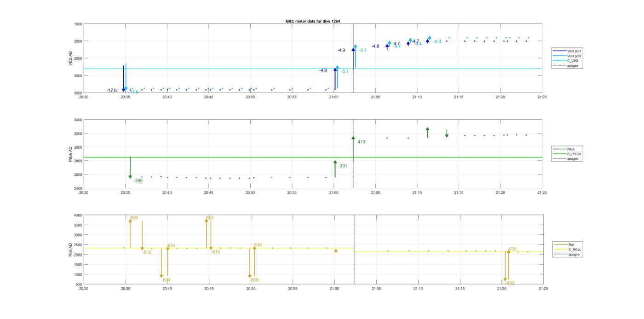
Task: Click the '-604' roll data label
Action: click(x=166, y=280)
